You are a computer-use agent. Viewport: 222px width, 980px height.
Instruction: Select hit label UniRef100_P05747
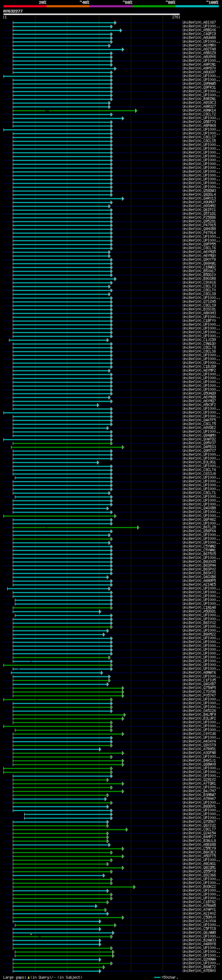click(199, 695)
